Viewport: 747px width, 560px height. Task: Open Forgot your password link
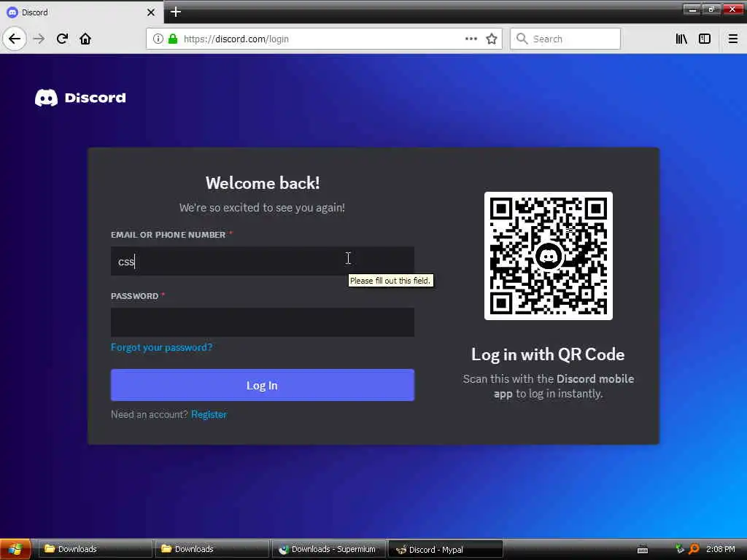(161, 347)
